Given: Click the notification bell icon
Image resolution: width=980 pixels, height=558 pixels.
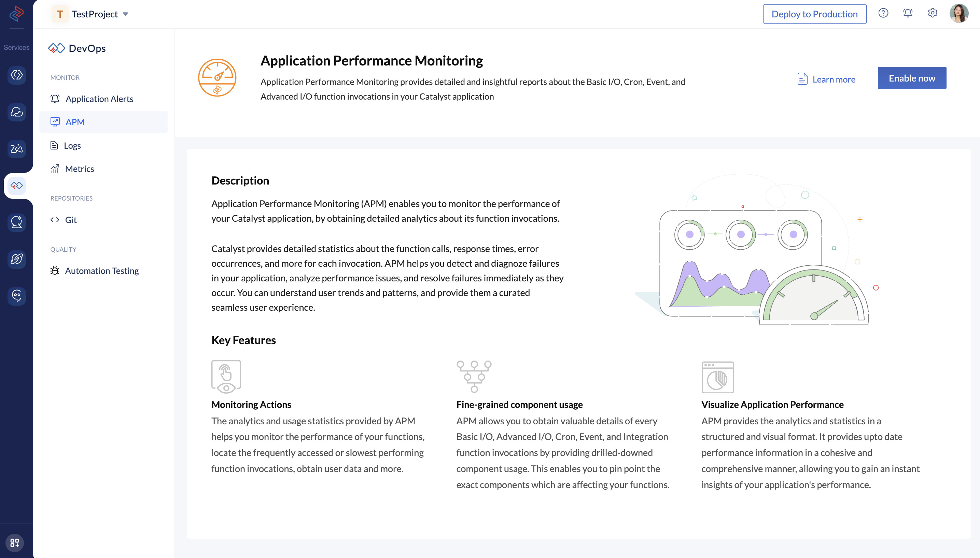Looking at the screenshot, I should click(x=908, y=12).
